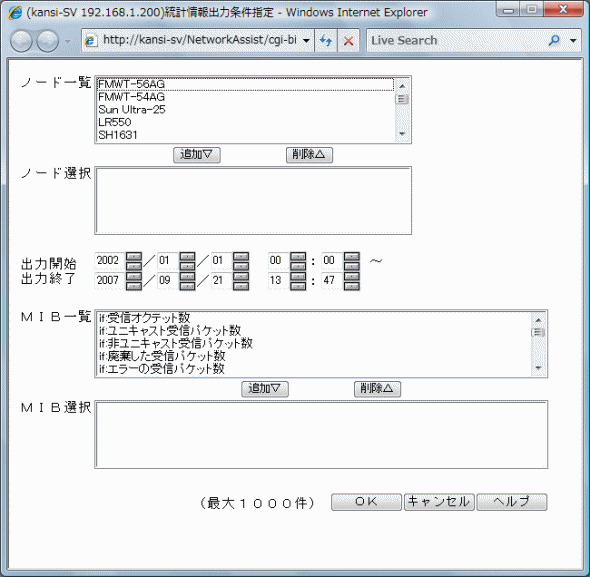Increment the start minute 00 stepper
Image resolution: width=590 pixels, height=577 pixels.
pos(352,257)
